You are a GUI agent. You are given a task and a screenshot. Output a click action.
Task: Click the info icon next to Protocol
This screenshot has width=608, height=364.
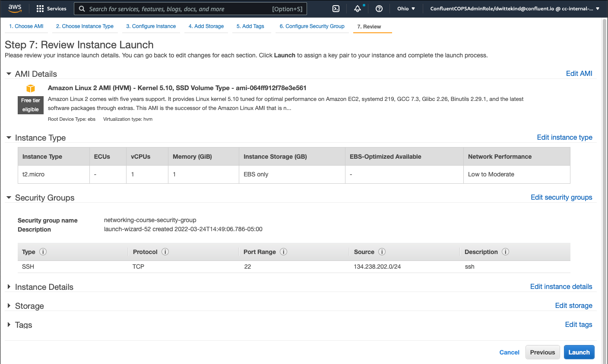[165, 252]
